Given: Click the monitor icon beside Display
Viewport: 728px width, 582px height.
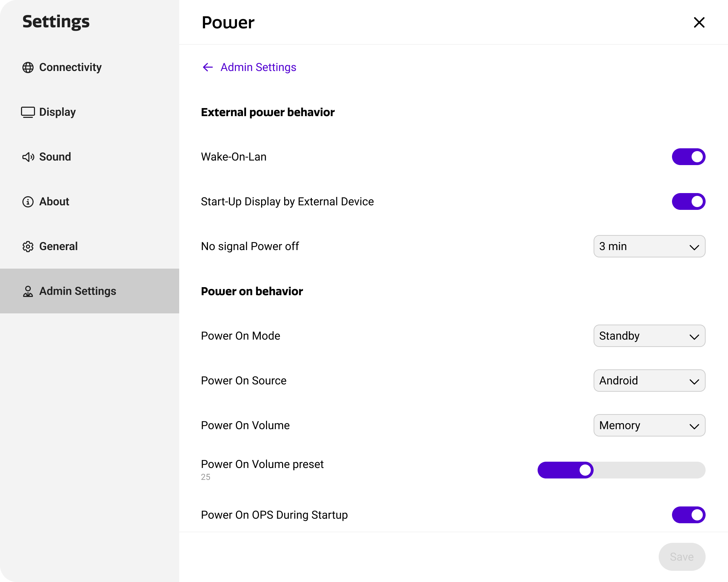Looking at the screenshot, I should tap(28, 112).
